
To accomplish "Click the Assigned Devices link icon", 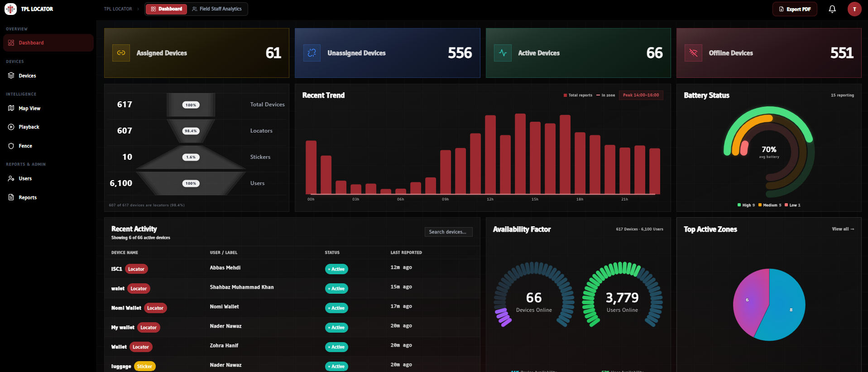I will (x=121, y=53).
